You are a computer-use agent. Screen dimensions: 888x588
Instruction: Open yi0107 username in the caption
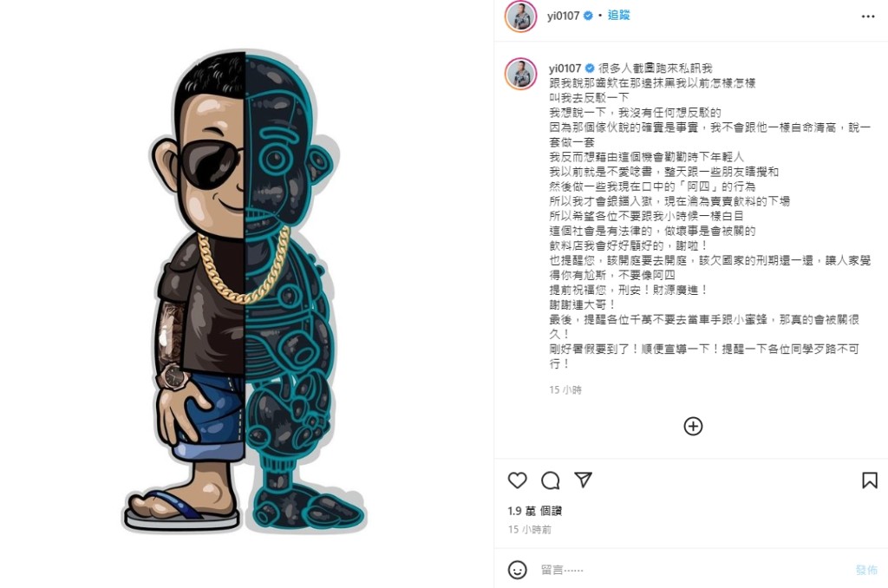pos(565,69)
